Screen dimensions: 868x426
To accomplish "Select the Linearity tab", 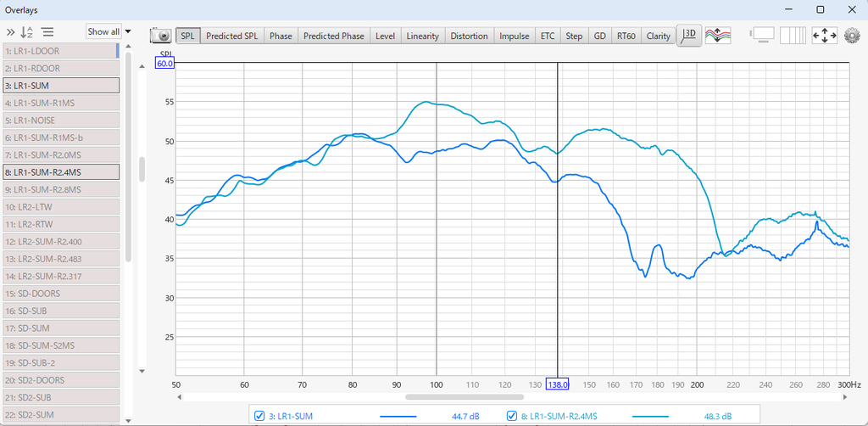I will pos(423,36).
